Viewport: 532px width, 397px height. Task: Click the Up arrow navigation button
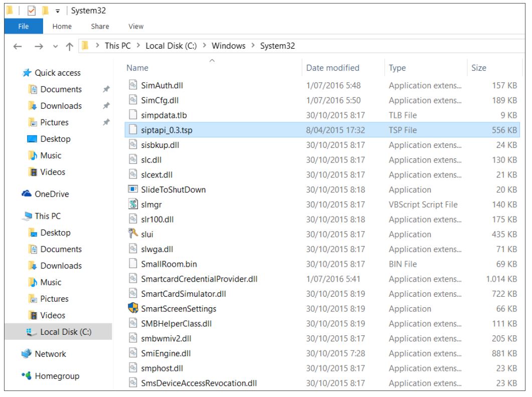pos(68,46)
